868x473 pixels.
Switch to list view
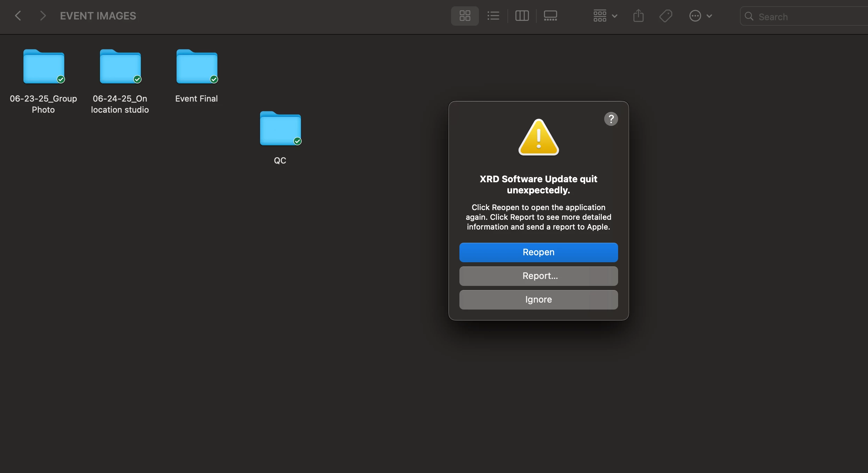pyautogui.click(x=493, y=16)
